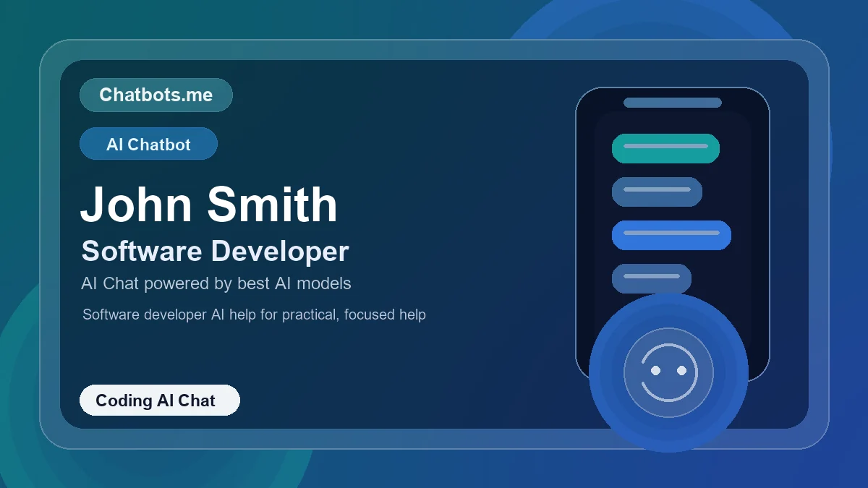This screenshot has height=488, width=868.
Task: Click the Chatbots.me badge
Action: 156,95
